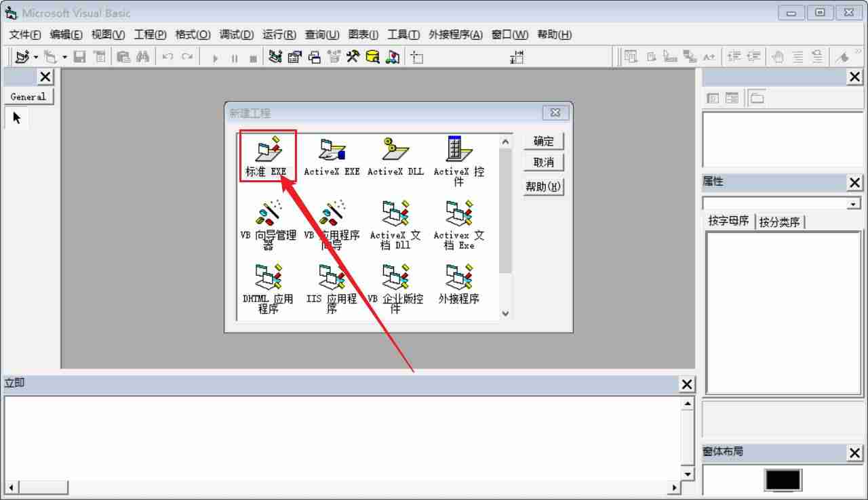Open the 工具(T) menu

403,35
